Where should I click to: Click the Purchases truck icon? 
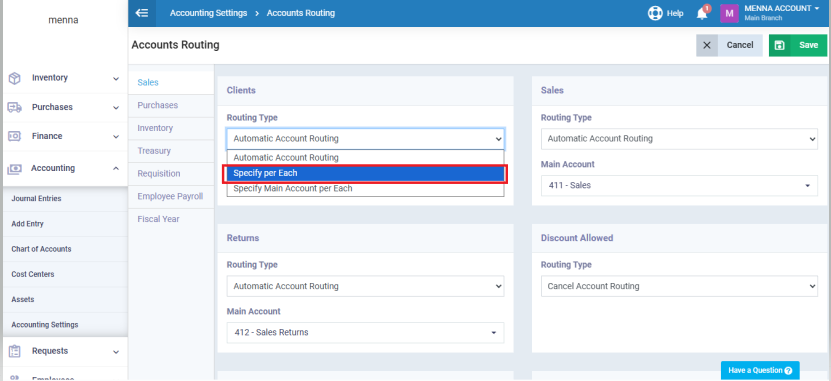point(14,108)
